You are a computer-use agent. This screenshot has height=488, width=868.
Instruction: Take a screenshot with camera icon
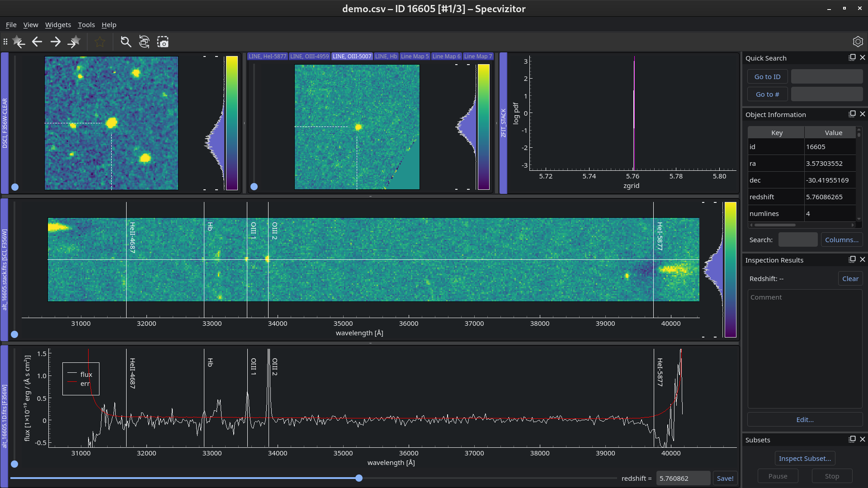pyautogui.click(x=163, y=42)
